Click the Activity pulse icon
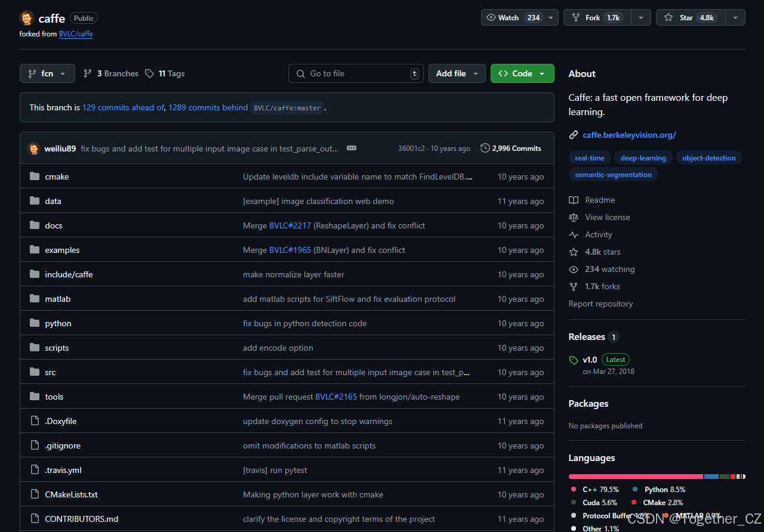 point(574,234)
